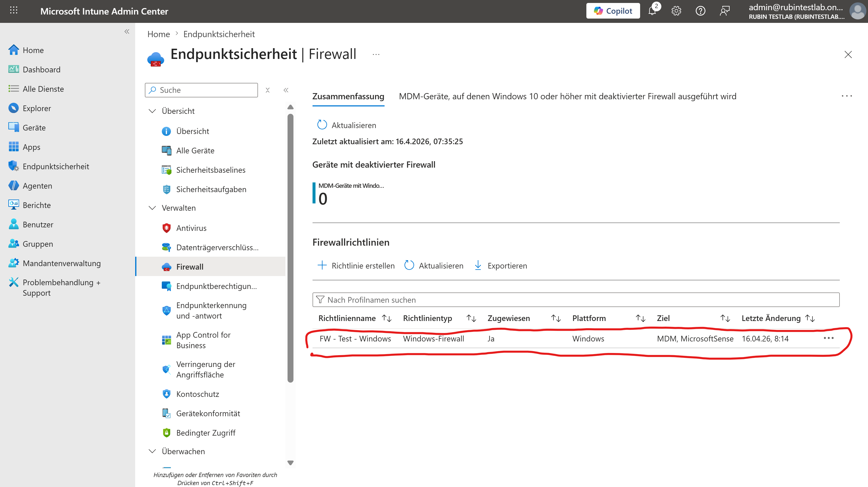Open the FW - Test - Windows policy
The height and width of the screenshot is (487, 868).
pyautogui.click(x=355, y=338)
